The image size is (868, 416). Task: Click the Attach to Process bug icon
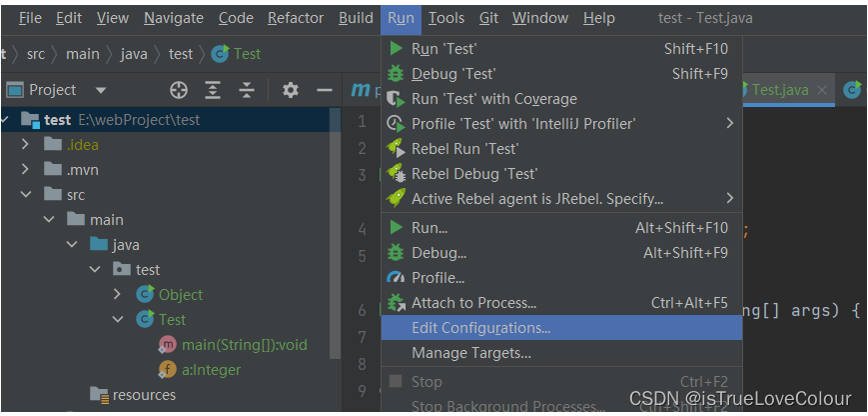point(396,302)
